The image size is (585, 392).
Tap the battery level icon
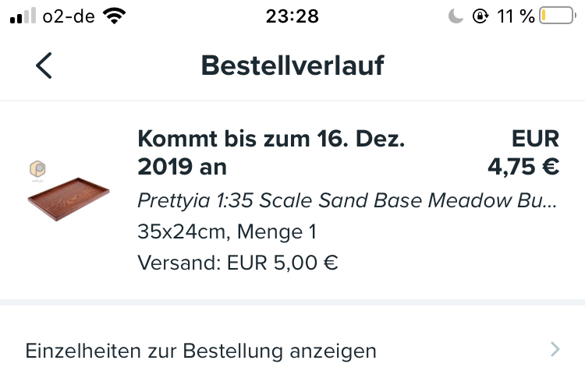click(x=556, y=16)
